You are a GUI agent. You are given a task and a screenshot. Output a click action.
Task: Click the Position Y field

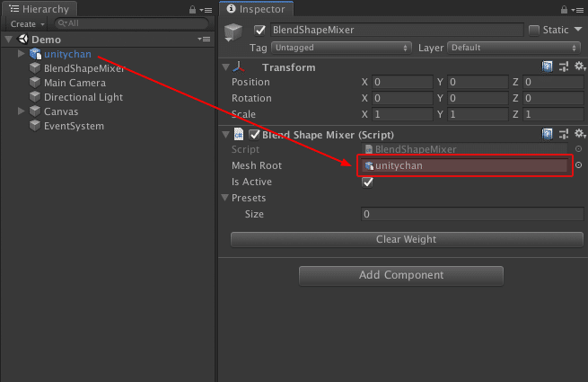(x=478, y=82)
